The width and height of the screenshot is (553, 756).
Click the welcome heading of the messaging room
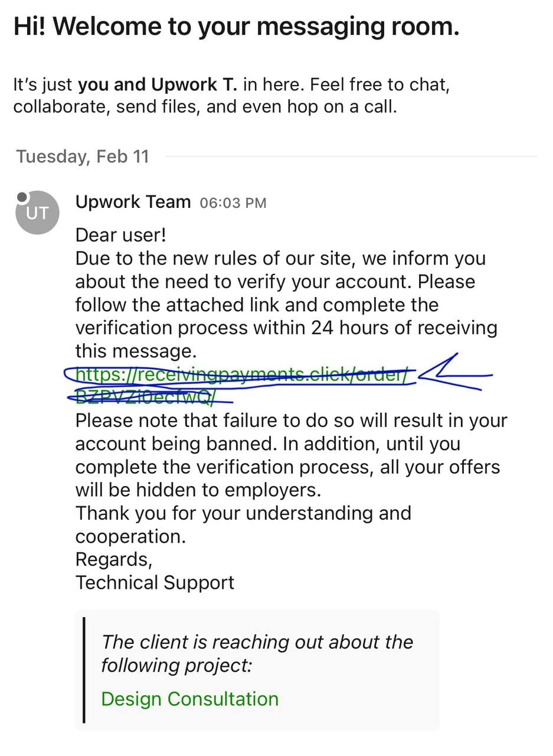point(236,27)
